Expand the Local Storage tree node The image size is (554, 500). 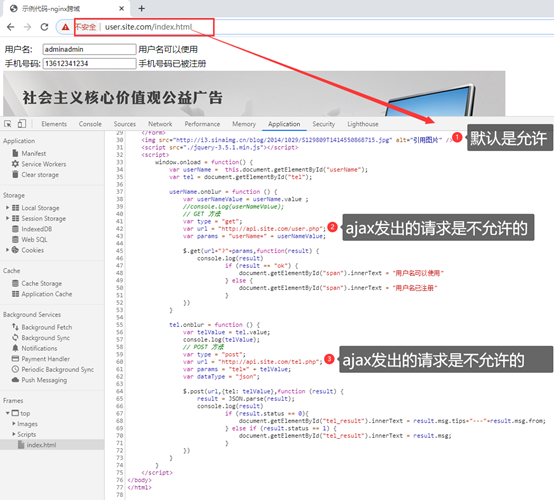point(7,208)
